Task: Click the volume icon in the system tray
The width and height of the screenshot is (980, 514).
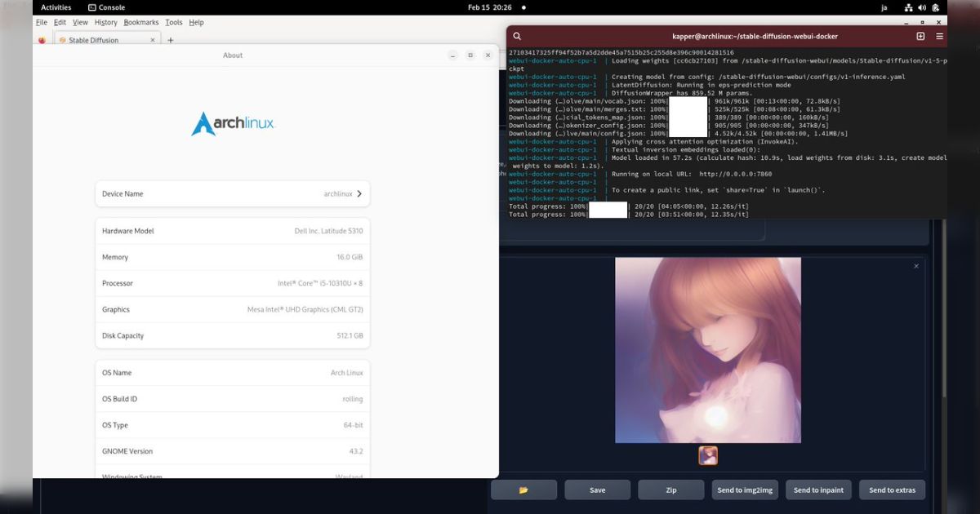Action: [x=924, y=7]
